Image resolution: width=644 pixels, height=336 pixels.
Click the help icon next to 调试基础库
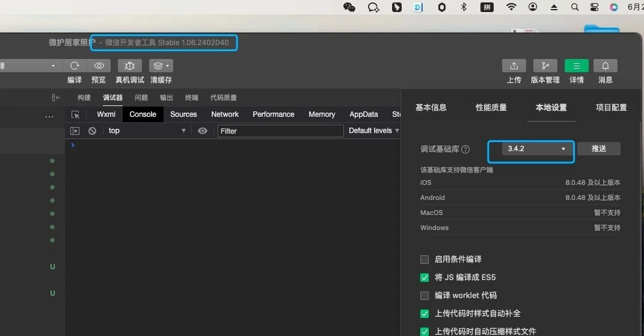465,149
